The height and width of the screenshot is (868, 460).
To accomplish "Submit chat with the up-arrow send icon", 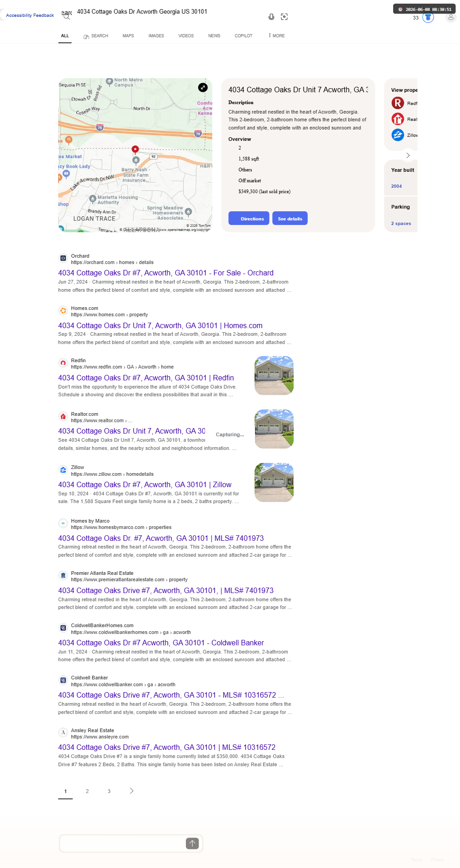I will coord(192,843).
